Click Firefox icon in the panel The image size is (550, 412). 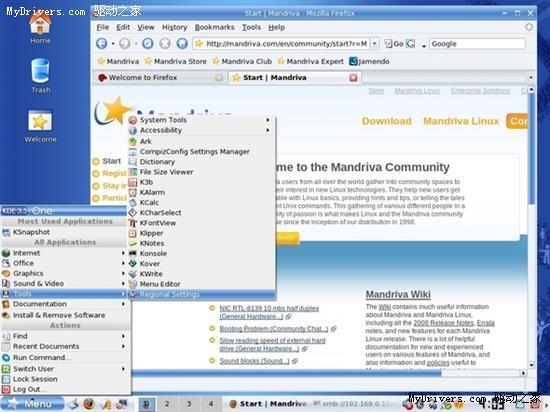89,404
